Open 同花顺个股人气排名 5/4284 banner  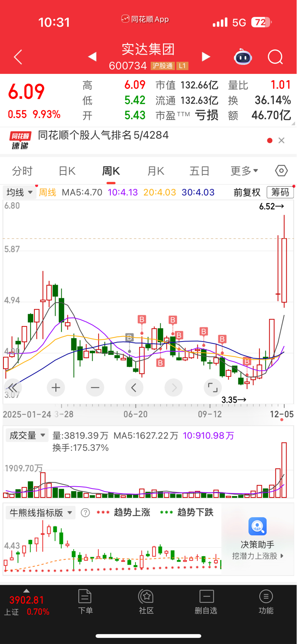[x=103, y=135]
